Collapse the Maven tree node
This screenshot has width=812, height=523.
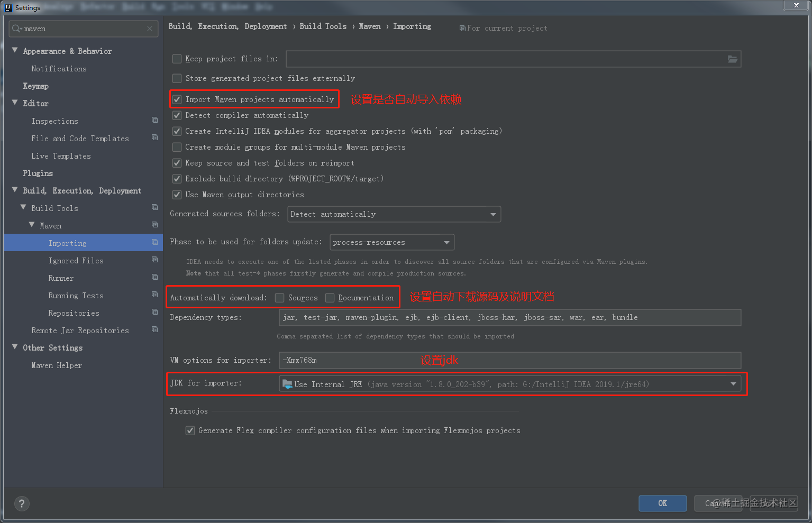click(x=32, y=225)
